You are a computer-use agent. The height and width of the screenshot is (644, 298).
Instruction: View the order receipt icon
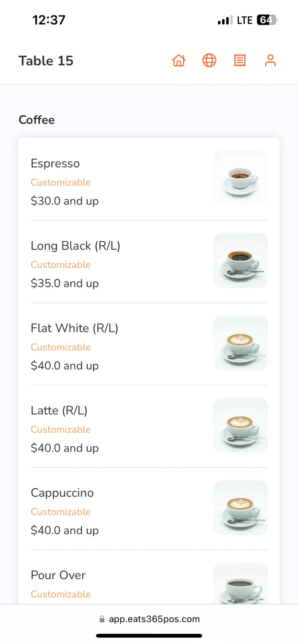click(x=240, y=61)
